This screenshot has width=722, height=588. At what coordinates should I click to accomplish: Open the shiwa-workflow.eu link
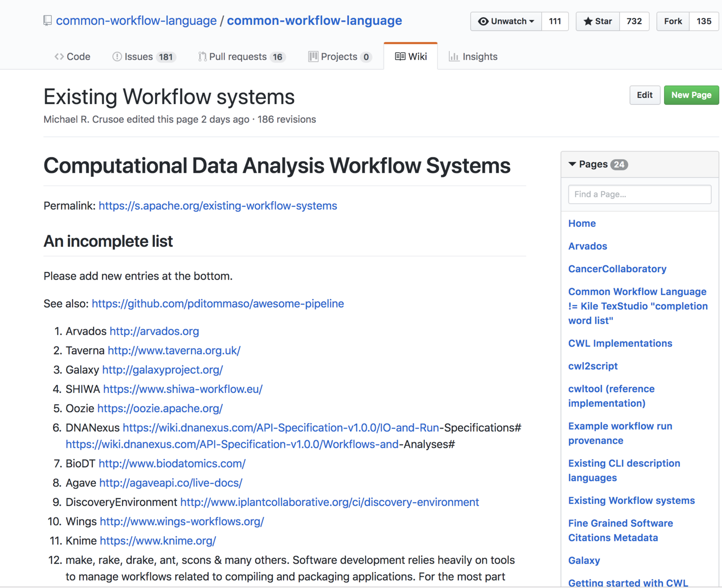point(183,389)
